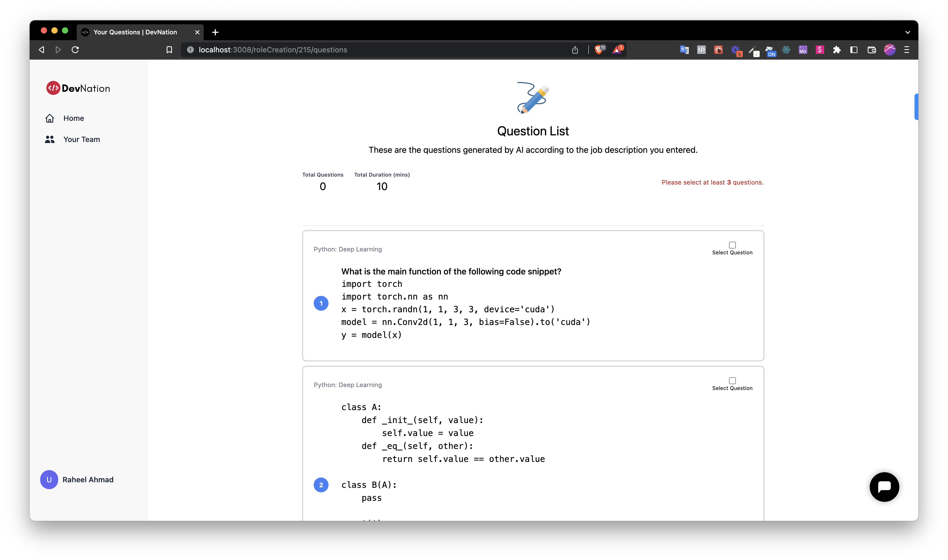The image size is (948, 560).
Task: Open Google Translate extension icon
Action: tap(684, 50)
